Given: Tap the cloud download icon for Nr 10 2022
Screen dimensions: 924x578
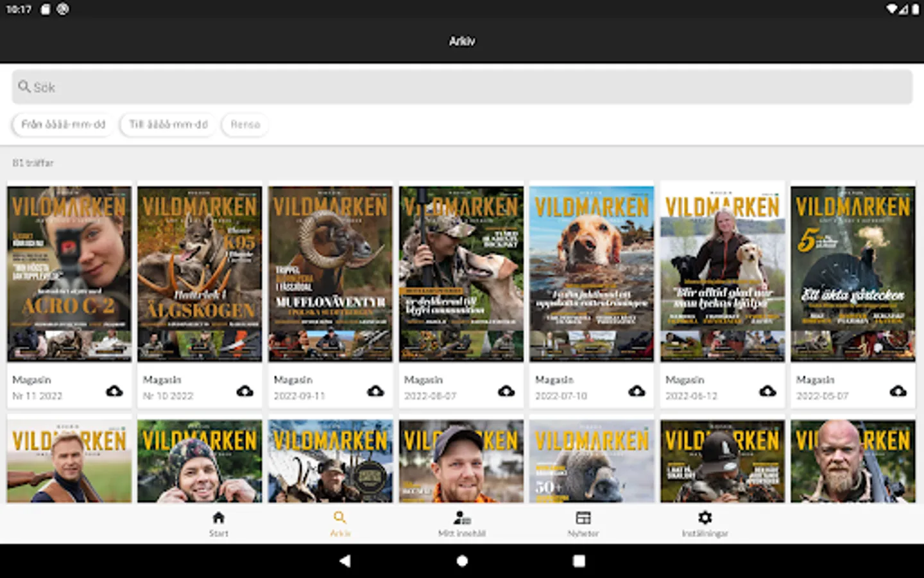Looking at the screenshot, I should pos(245,390).
